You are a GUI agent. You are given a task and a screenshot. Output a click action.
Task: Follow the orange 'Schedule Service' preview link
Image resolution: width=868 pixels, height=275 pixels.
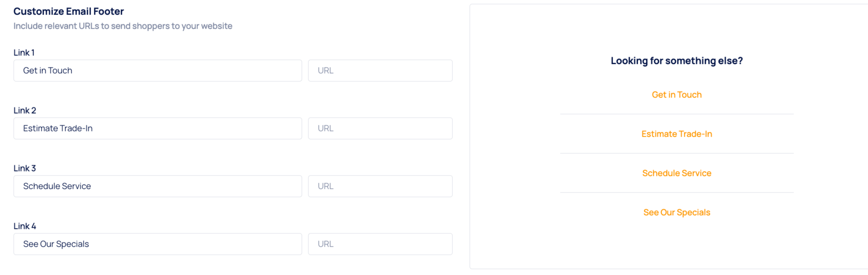click(677, 173)
